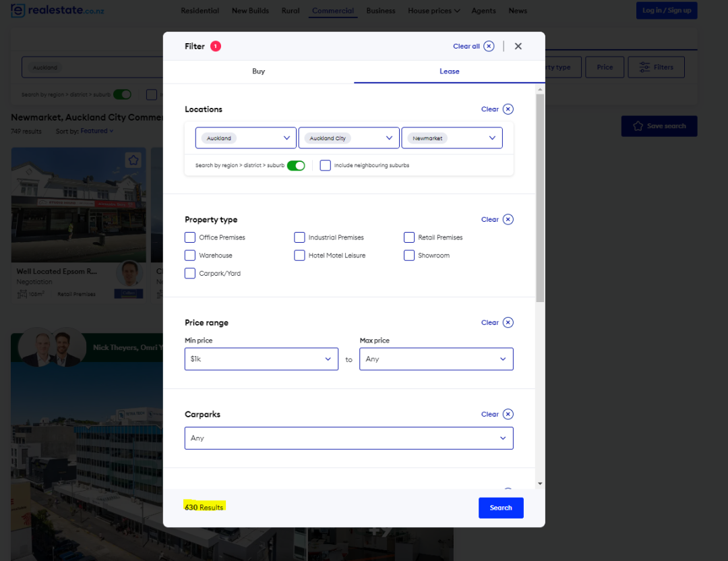This screenshot has height=561, width=728.
Task: Toggle background region search switch
Action: 123,94
